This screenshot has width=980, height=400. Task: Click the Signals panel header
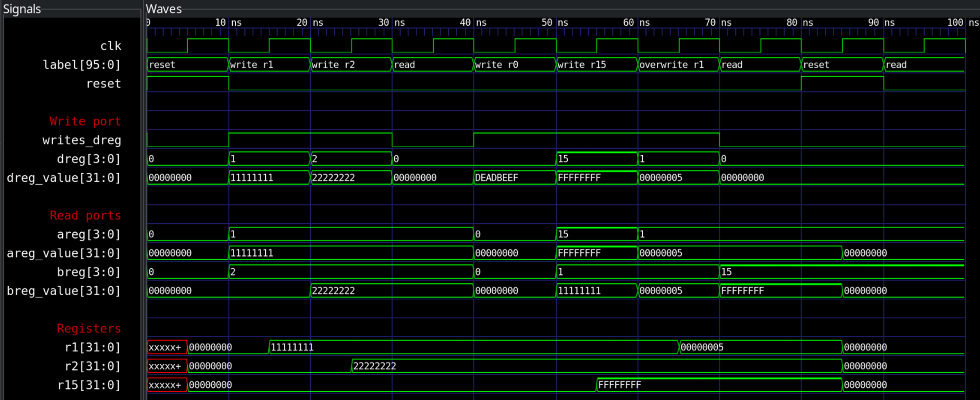[x=22, y=9]
